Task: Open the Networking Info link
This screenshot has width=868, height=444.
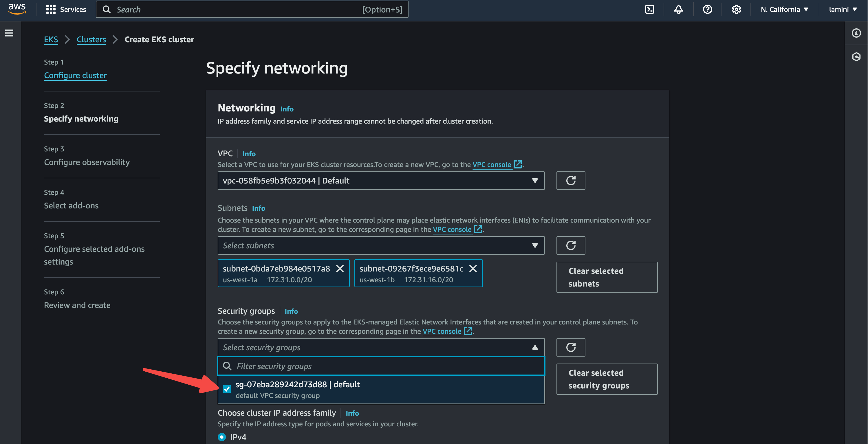Action: click(287, 109)
